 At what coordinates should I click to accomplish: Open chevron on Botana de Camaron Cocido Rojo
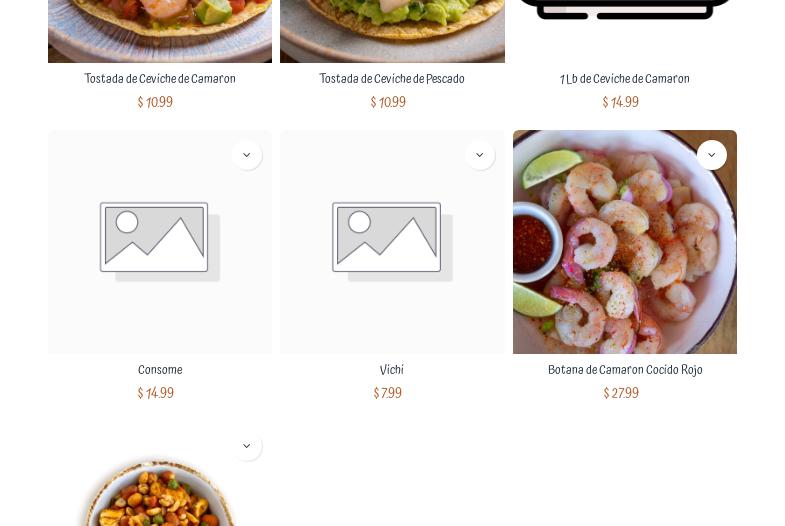point(712,155)
